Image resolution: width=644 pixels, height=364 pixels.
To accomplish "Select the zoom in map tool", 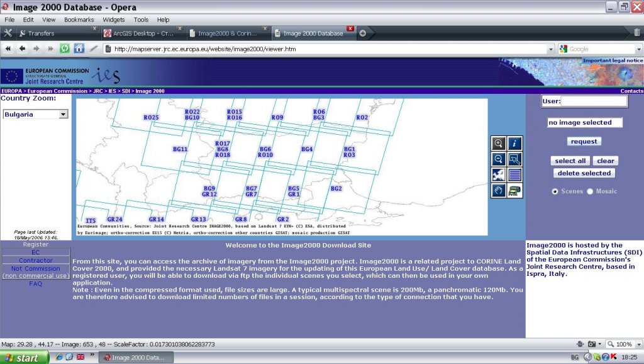I will [498, 143].
